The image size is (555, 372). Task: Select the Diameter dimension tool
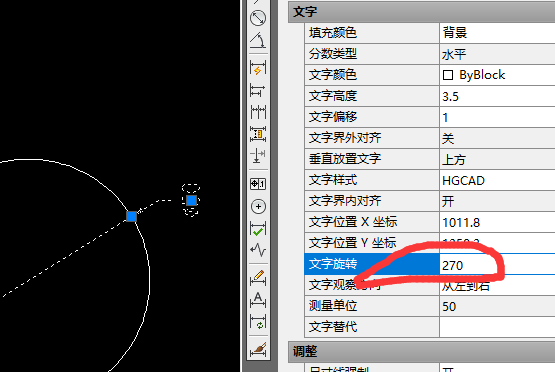point(258,18)
